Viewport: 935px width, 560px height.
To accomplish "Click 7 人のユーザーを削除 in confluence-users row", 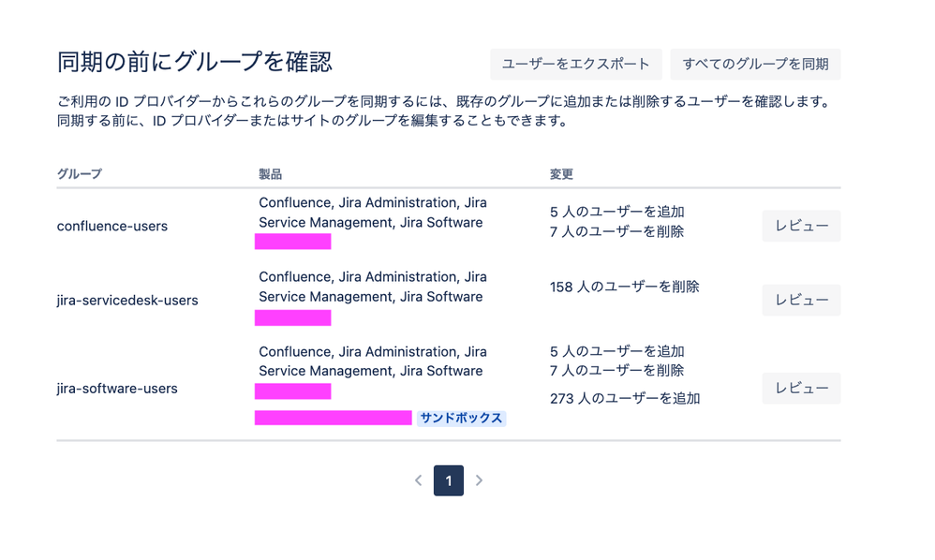I will tap(616, 231).
